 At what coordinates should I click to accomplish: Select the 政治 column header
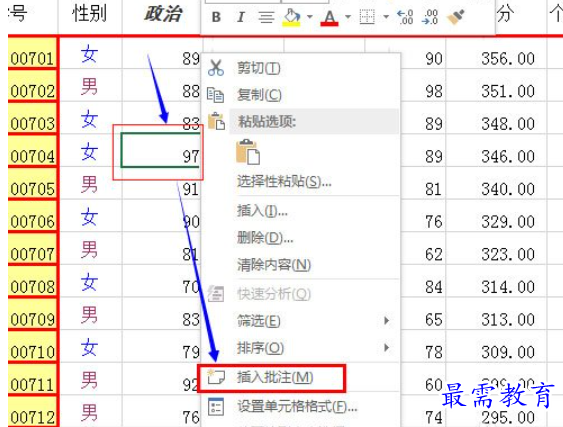163,14
